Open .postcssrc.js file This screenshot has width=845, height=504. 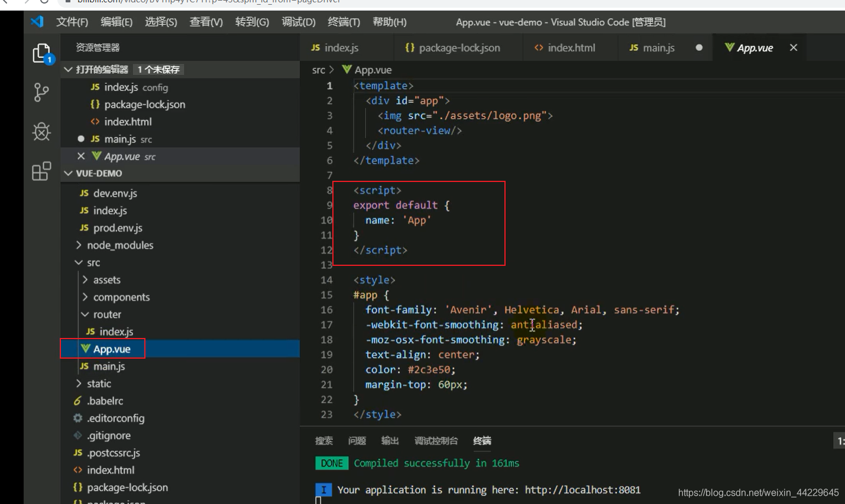pyautogui.click(x=180, y=453)
